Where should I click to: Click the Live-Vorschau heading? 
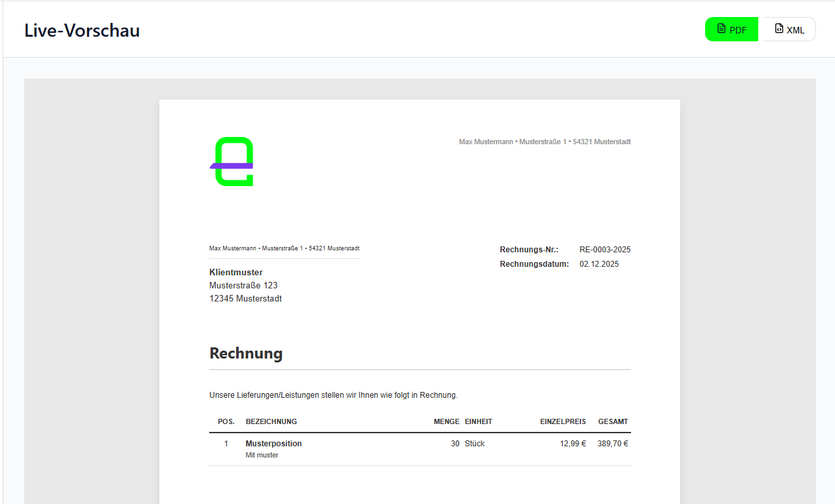coord(81,30)
